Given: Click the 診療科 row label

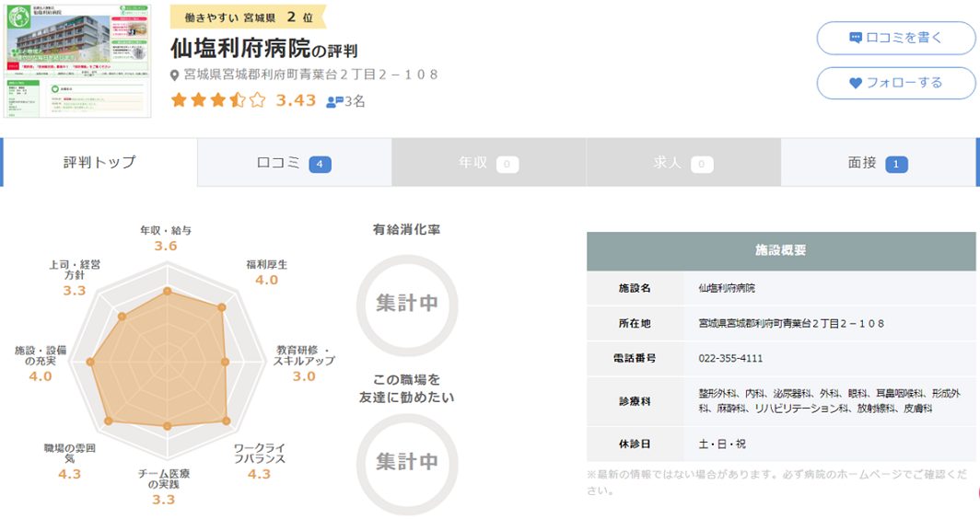Looking at the screenshot, I should (x=635, y=401).
